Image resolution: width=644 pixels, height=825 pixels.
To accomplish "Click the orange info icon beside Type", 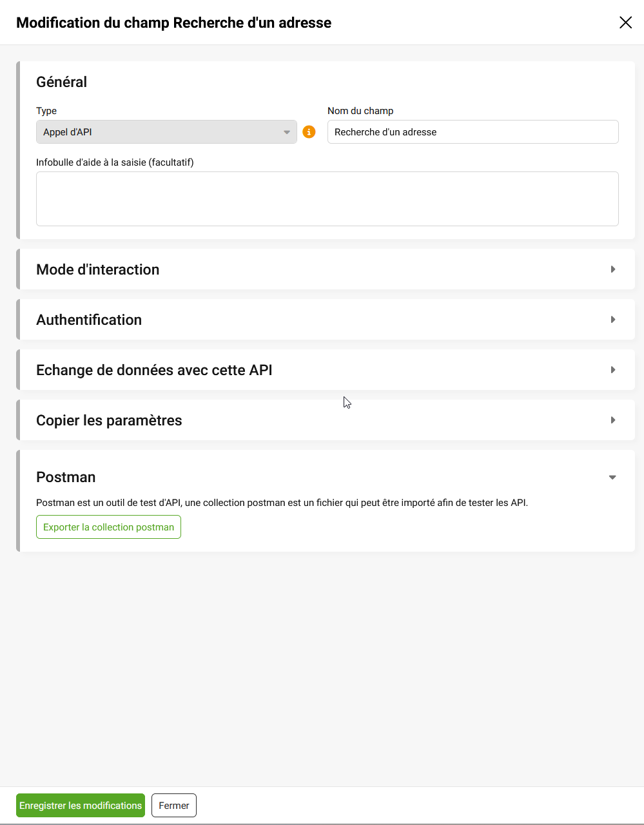I will tap(309, 132).
